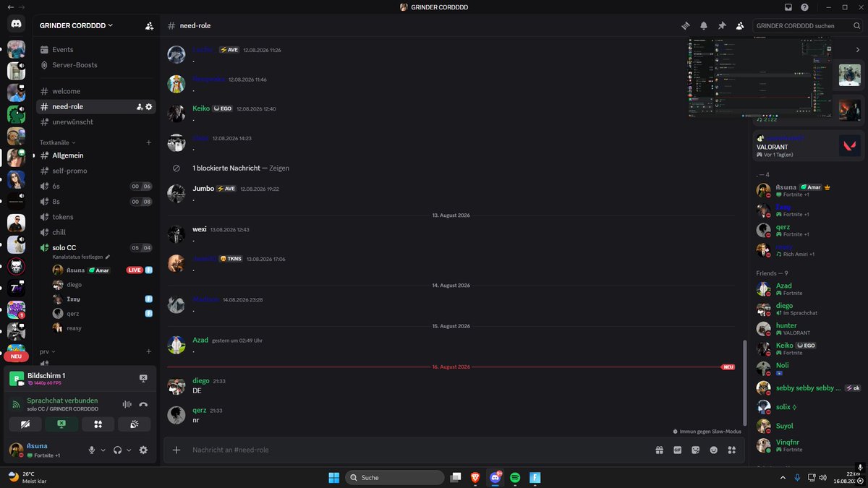Open GRINDER CORDDDD server dropdown menu

pos(77,25)
